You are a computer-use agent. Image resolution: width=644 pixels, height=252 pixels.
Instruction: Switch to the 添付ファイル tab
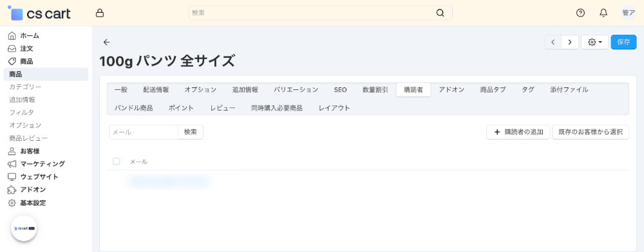point(569,90)
